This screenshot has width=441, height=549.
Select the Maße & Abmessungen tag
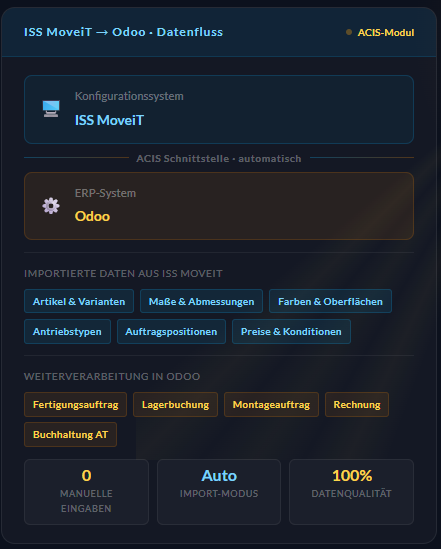tap(201, 301)
